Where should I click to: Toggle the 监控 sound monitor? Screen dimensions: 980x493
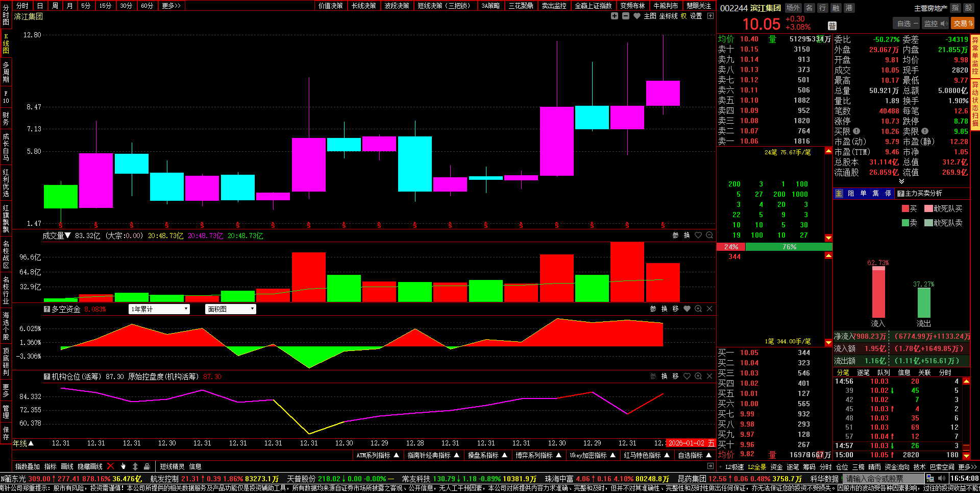[x=935, y=24]
